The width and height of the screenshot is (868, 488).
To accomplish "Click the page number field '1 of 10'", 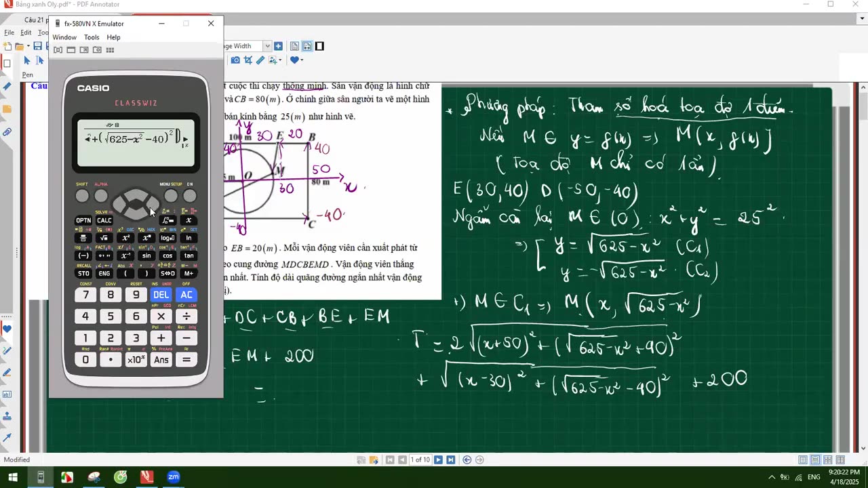I will click(420, 460).
